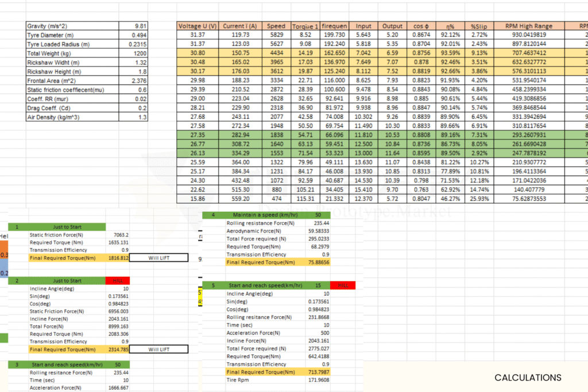Click the red HILL cell in section 5

coord(343,285)
